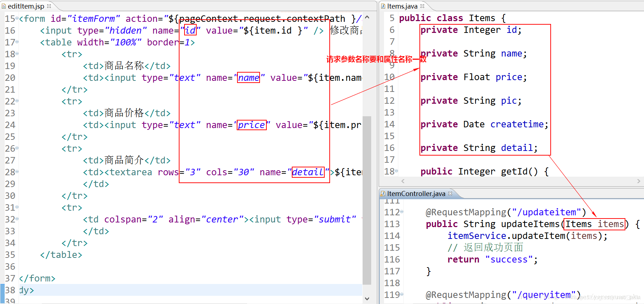
Task: Click itemService.updateItem(items) call on line 114
Action: pyautogui.click(x=527, y=236)
